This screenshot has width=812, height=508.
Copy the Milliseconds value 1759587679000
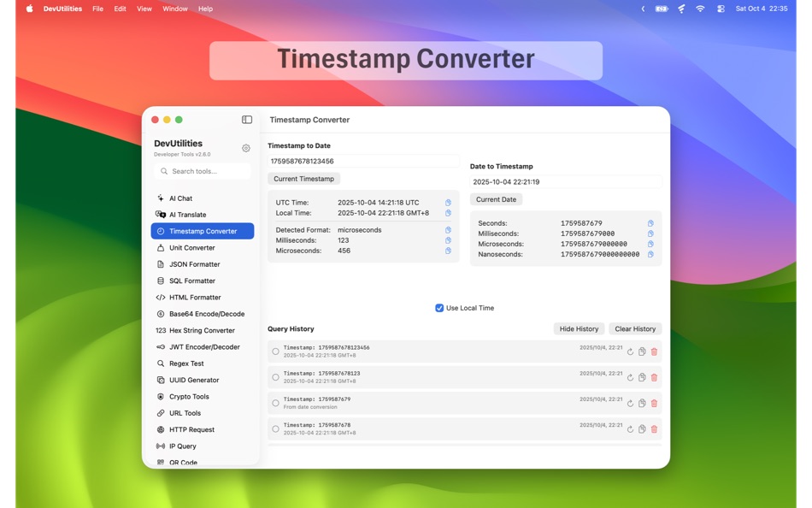click(650, 233)
